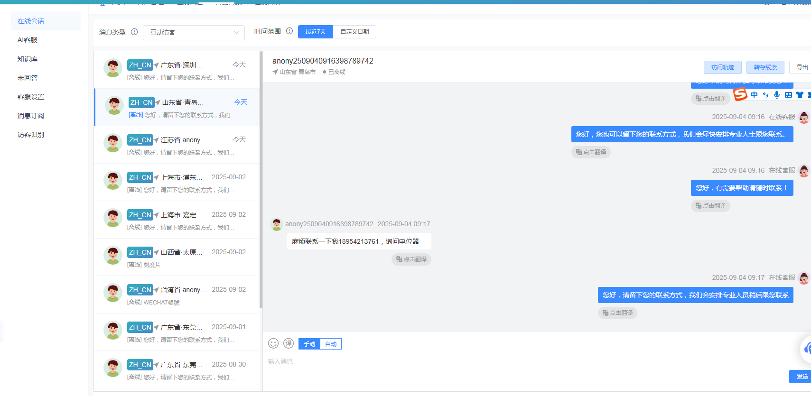Click translate chip under the long 09:16 reply
The image size is (811, 396).
click(591, 152)
